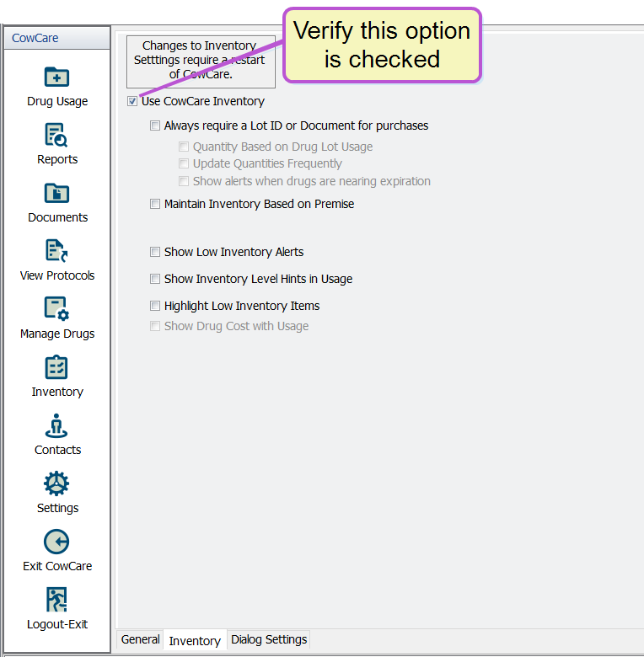Click the Exit CowCare label
Screen dimensions: 644x657
[x=57, y=566]
